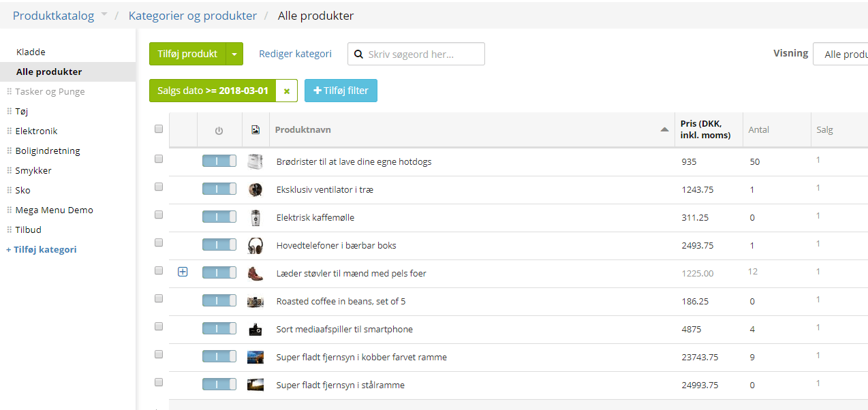868x410 pixels.
Task: Click the Tilføj produkt button
Action: pos(187,54)
